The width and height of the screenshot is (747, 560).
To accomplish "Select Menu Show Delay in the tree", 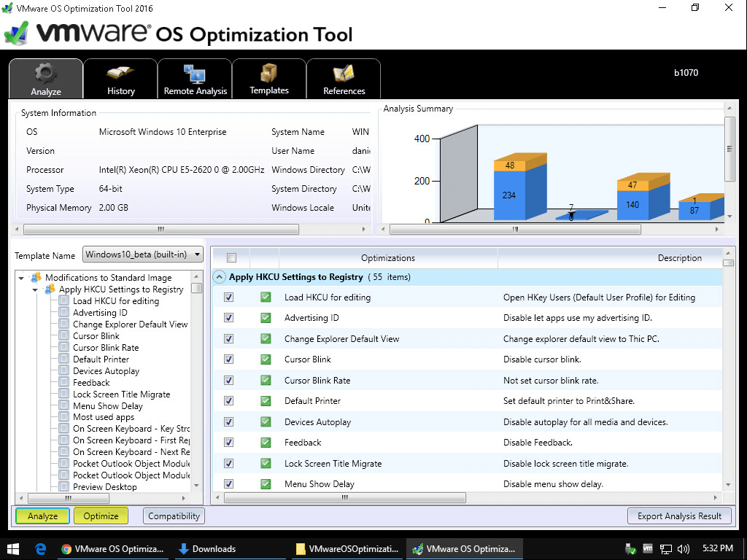I will pos(108,405).
